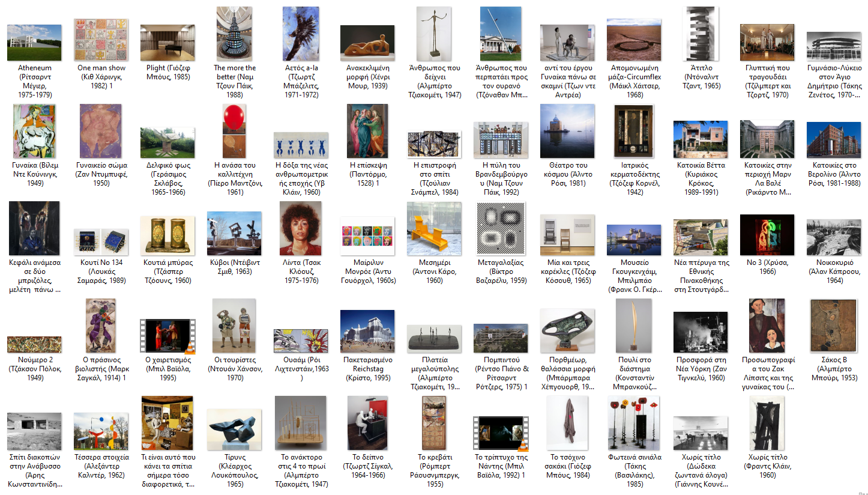868x495 pixels.
Task: Select the Μουσείο Γκουγκενχάιμ, Μπιλμπάο thumbnail
Action: (634, 240)
